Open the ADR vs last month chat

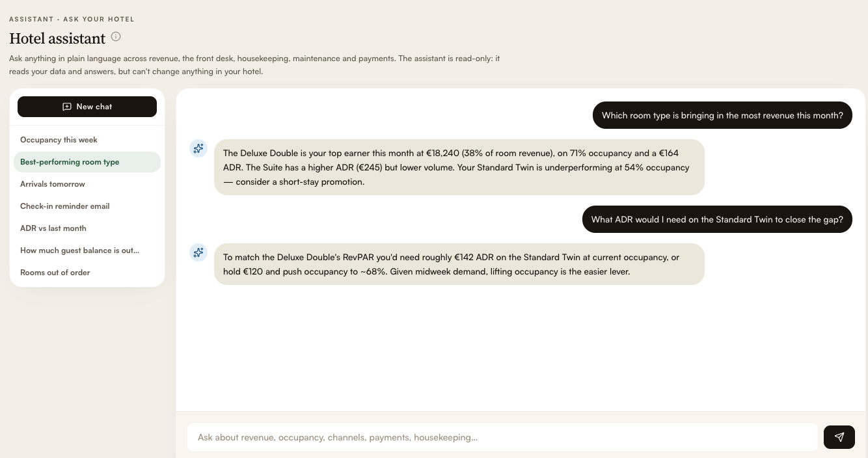(87, 228)
